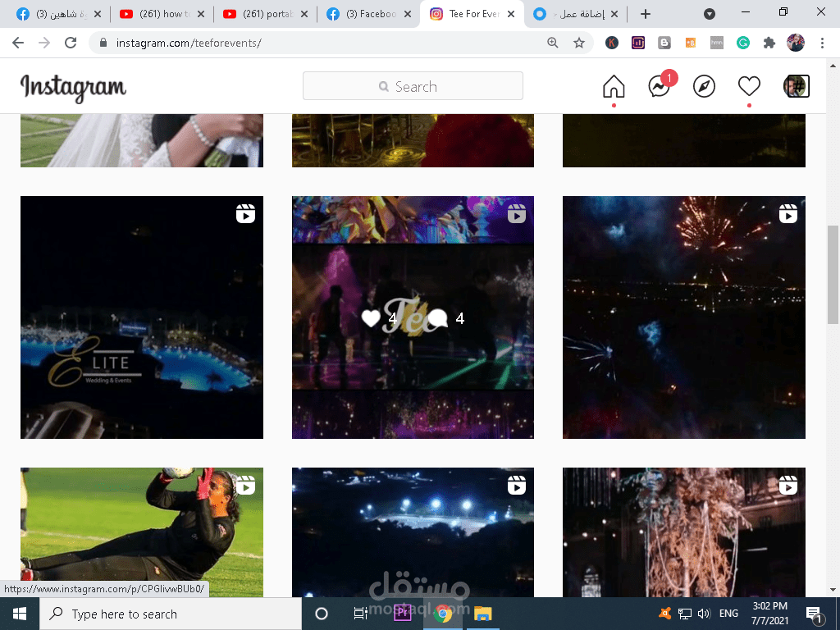The width and height of the screenshot is (840, 630).
Task: Open the red K extension icon
Action: pyautogui.click(x=612, y=43)
